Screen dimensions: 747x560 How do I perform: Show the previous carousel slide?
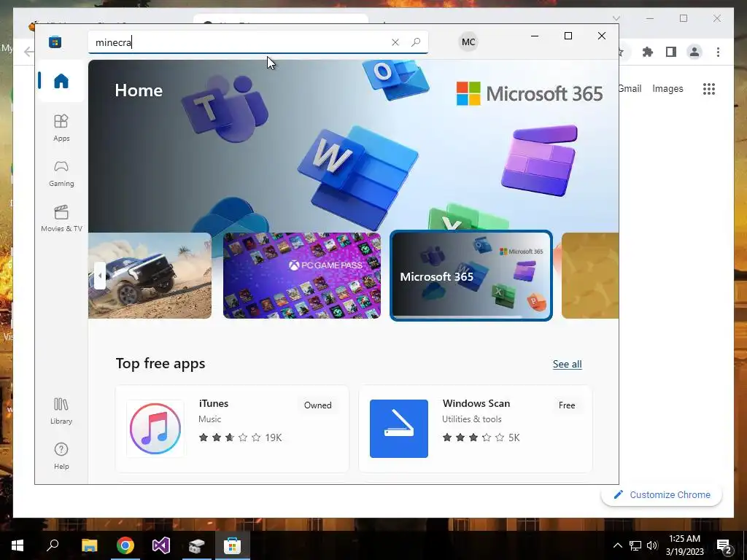tap(99, 275)
